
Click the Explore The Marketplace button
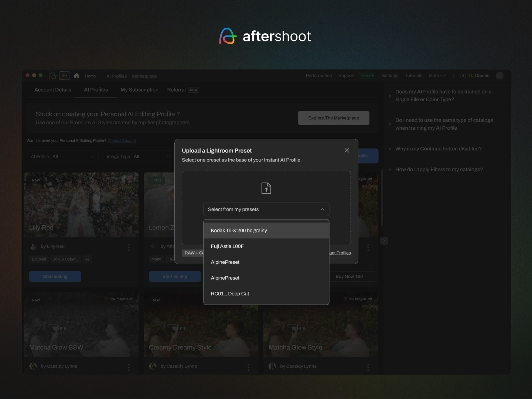[x=333, y=118]
